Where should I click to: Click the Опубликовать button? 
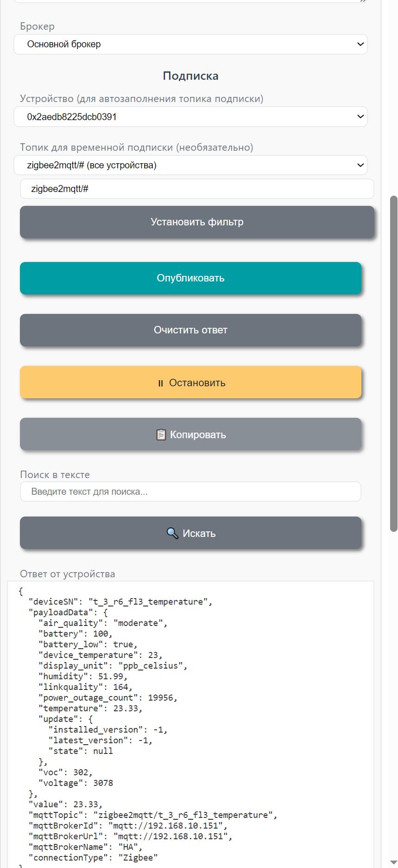coord(190,278)
